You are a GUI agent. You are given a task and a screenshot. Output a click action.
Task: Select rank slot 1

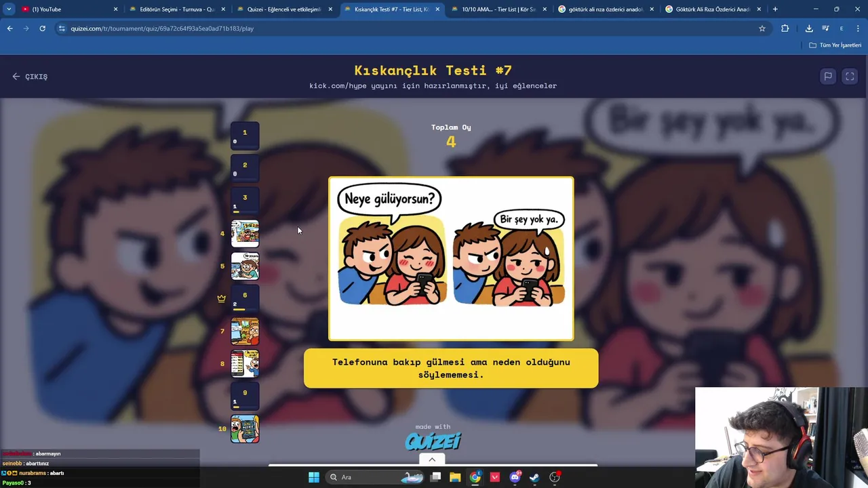[x=245, y=136]
